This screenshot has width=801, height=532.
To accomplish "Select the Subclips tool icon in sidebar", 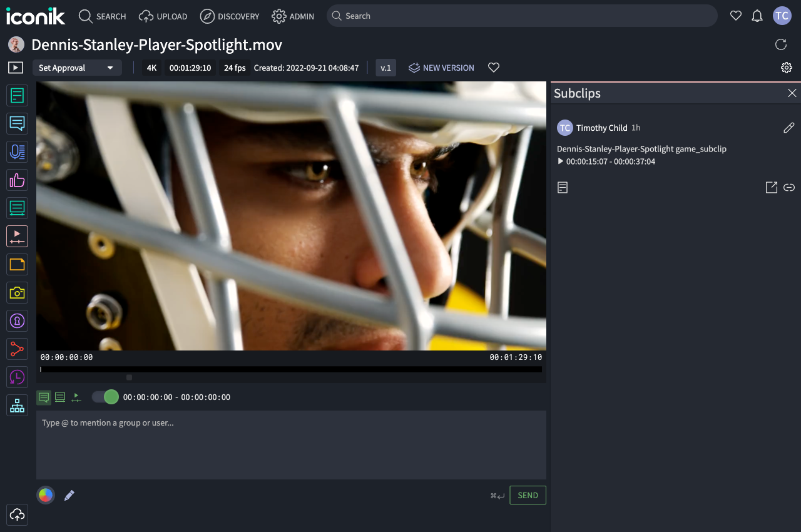I will [17, 236].
